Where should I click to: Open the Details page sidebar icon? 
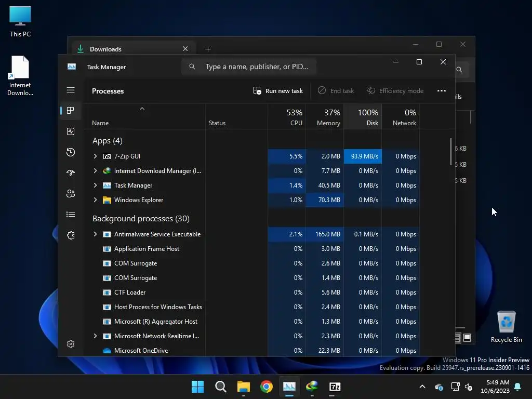71,215
